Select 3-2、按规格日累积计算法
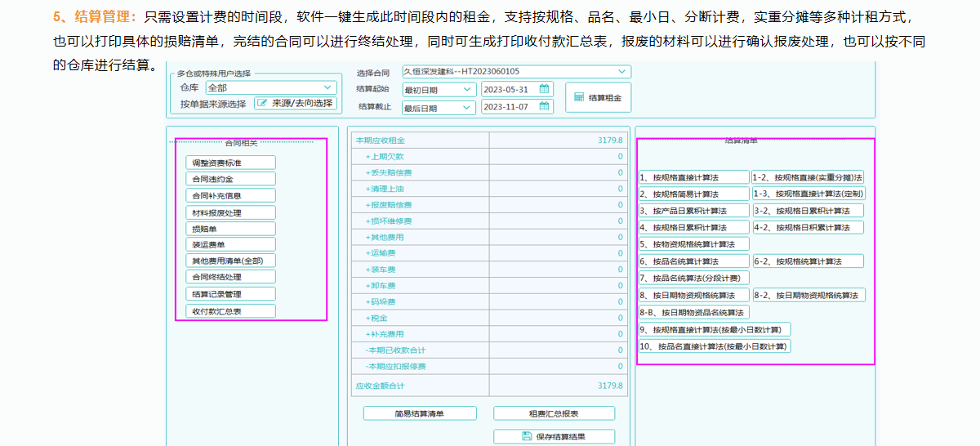Screen dimensions: 980x446 coord(808,211)
